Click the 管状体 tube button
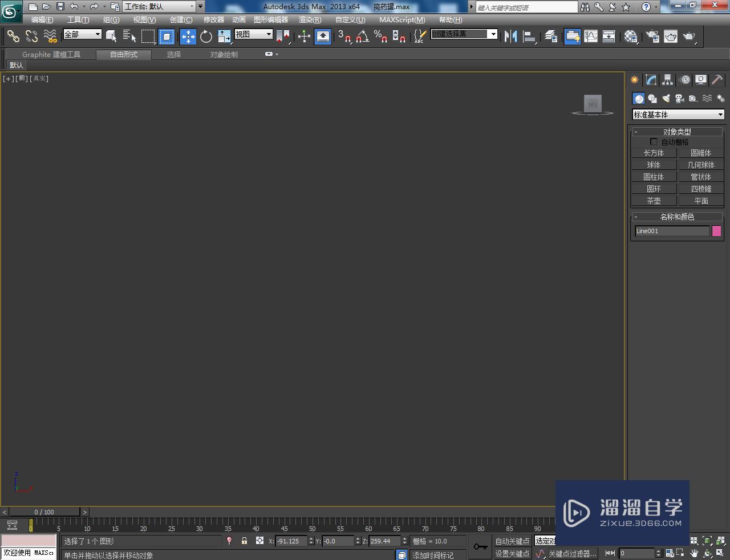 tap(701, 177)
